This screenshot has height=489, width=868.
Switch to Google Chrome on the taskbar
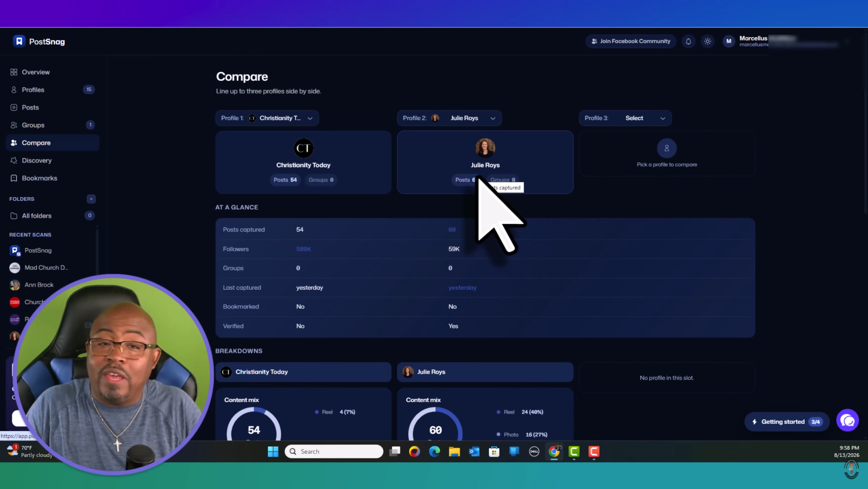(x=554, y=452)
